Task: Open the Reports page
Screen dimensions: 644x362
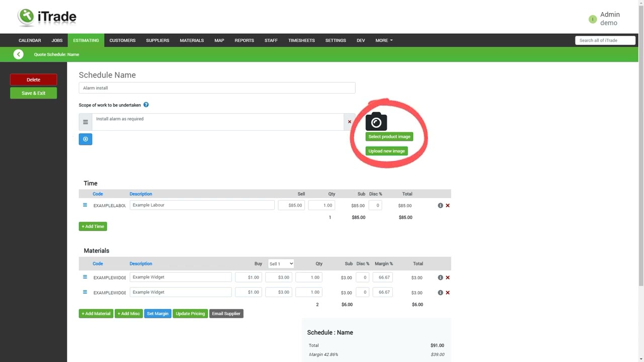Action: tap(244, 40)
